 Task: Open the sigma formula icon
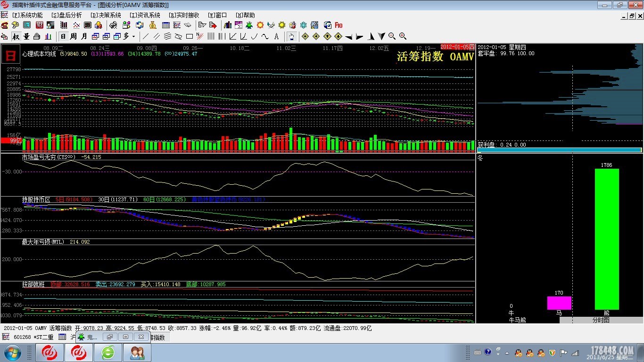tap(314, 25)
